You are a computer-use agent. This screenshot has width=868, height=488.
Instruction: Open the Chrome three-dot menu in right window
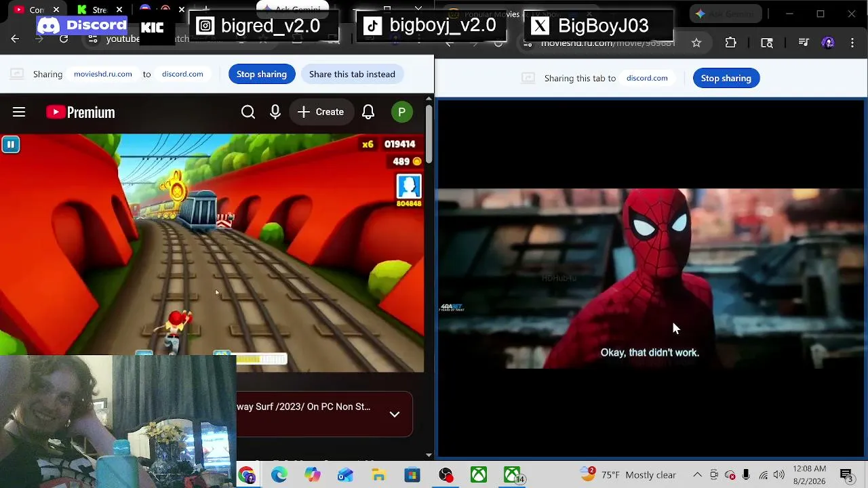[x=852, y=43]
